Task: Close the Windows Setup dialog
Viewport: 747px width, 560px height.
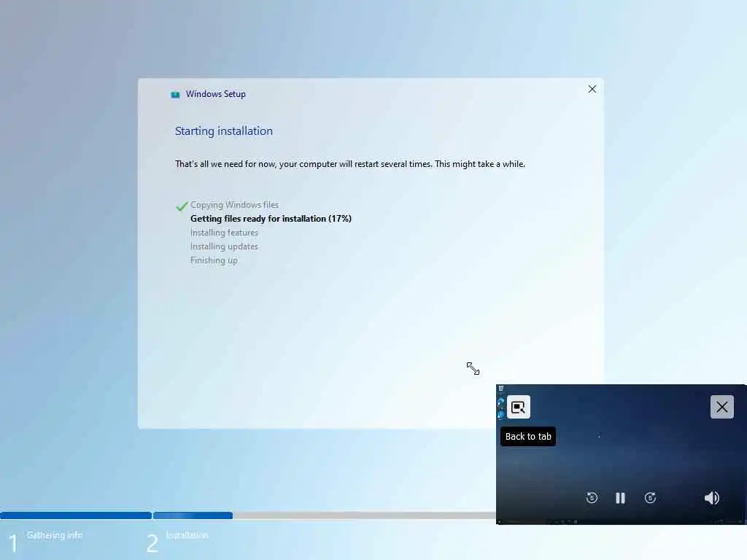Action: coord(592,89)
